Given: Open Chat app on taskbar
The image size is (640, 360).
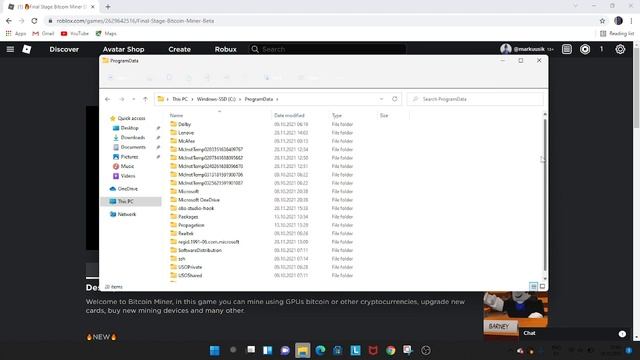Looking at the screenshot, I should pos(285,350).
